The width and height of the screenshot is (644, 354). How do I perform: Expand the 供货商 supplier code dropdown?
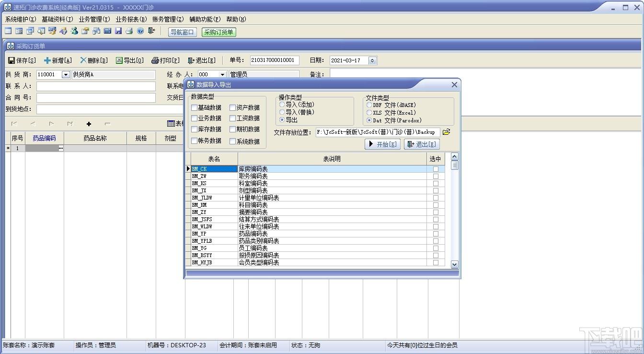pos(66,75)
